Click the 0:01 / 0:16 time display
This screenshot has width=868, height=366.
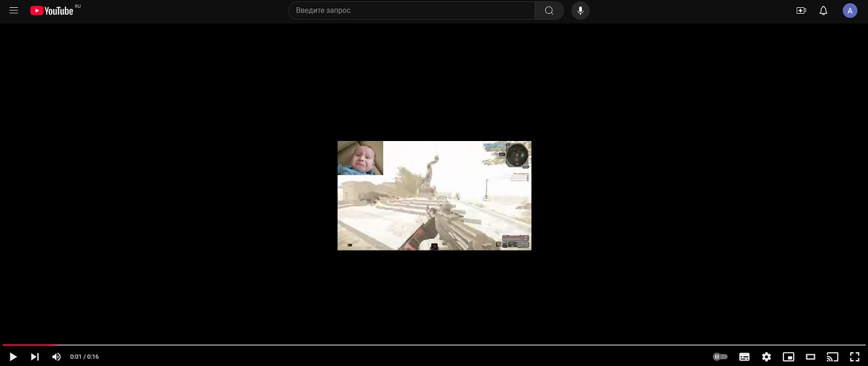[85, 357]
